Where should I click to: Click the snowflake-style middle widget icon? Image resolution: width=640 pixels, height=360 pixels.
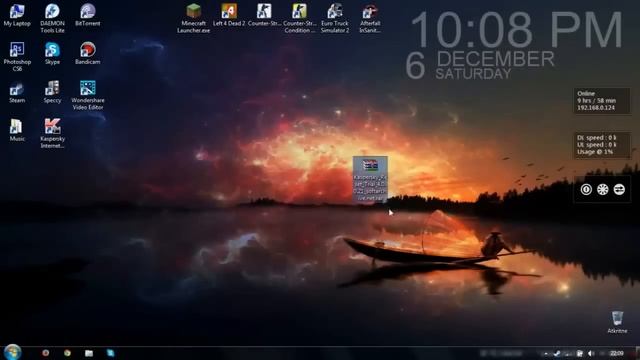pos(602,189)
